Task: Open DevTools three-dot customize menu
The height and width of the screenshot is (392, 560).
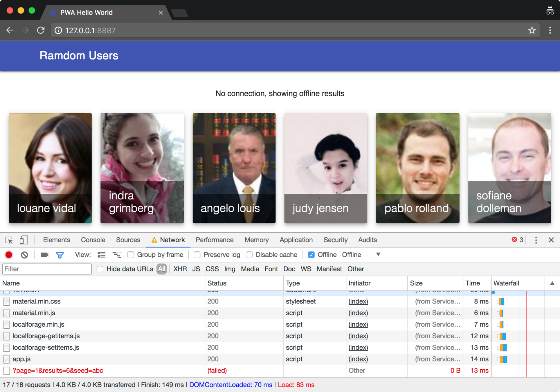Action: [x=536, y=240]
